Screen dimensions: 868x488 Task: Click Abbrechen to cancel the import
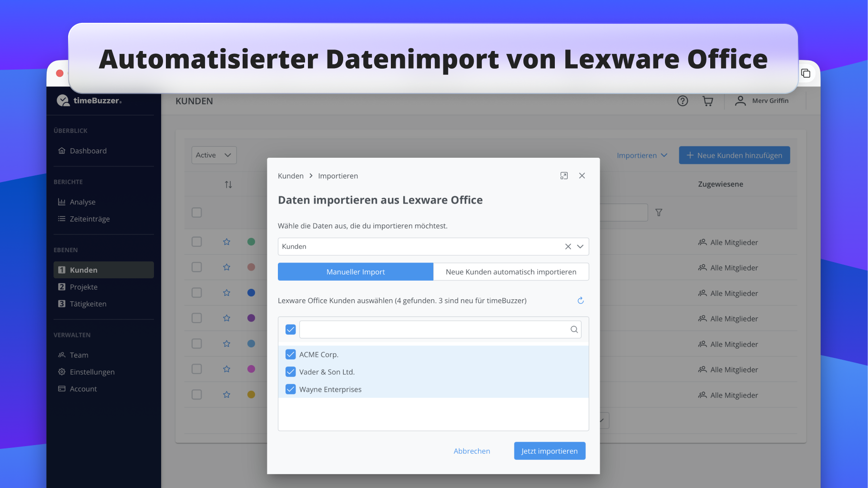[471, 451]
